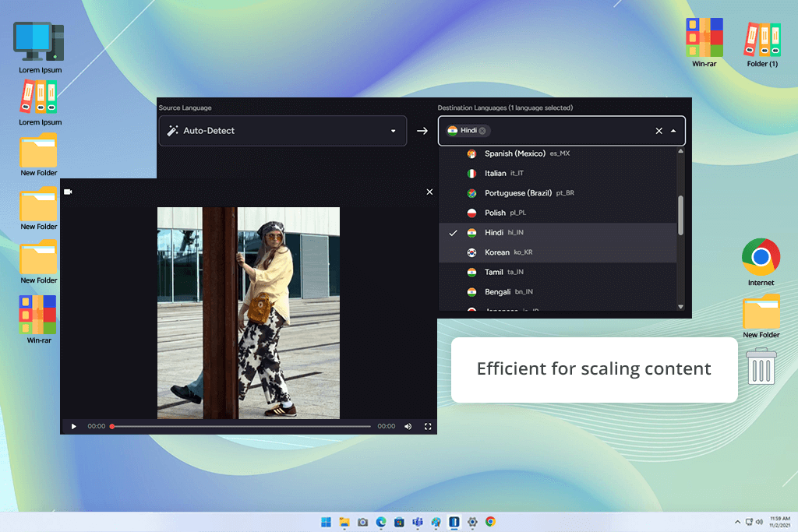Show hidden icons in the system tray
The height and width of the screenshot is (532, 798).
pos(737,522)
